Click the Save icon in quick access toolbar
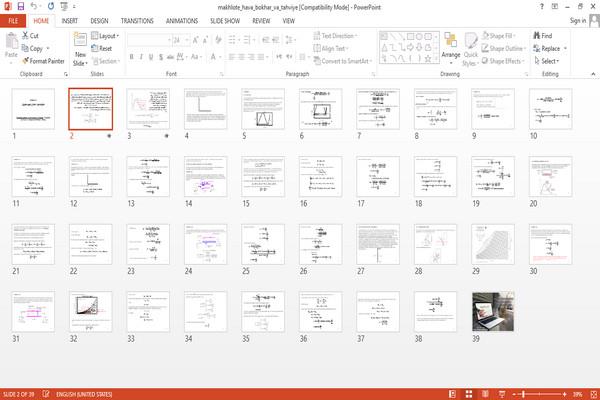Screen dimensions: 600x400 coord(21,7)
